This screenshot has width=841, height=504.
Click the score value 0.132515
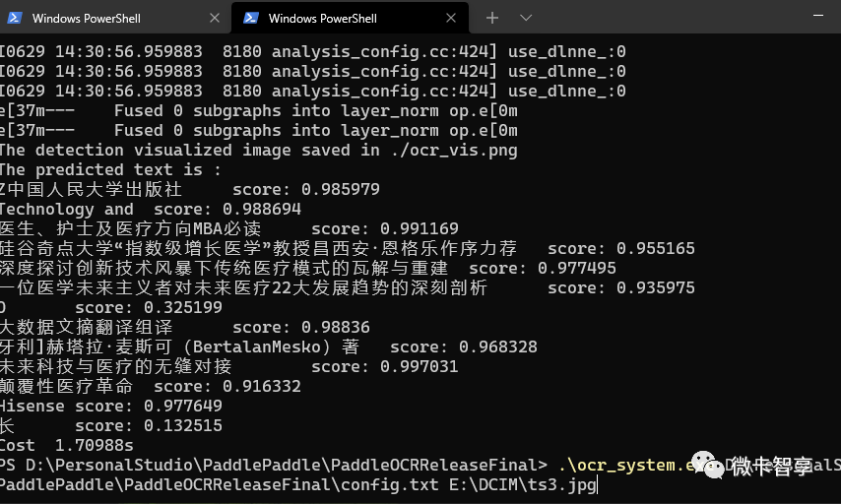click(183, 425)
